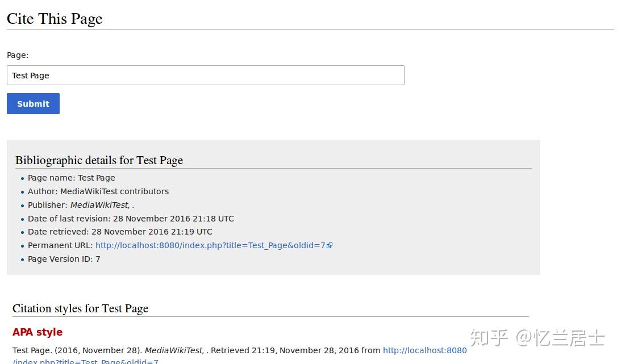Open the localhost link in APA citation
This screenshot has width=621, height=364.
(x=424, y=350)
